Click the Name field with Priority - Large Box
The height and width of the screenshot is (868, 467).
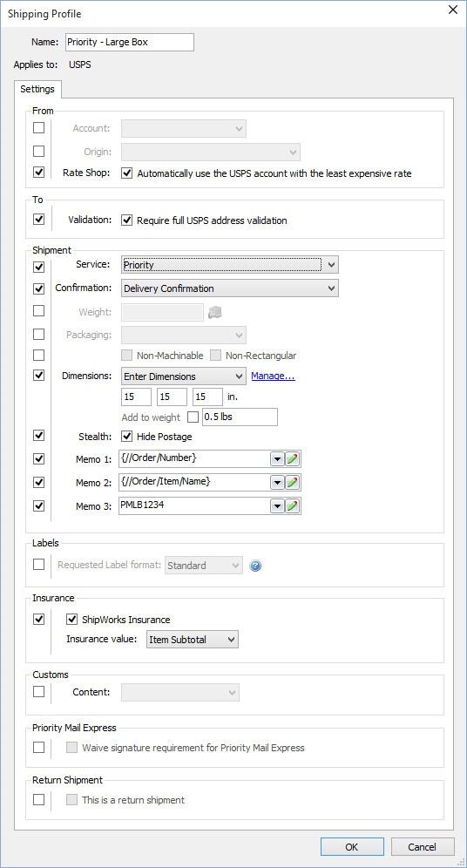click(x=130, y=42)
